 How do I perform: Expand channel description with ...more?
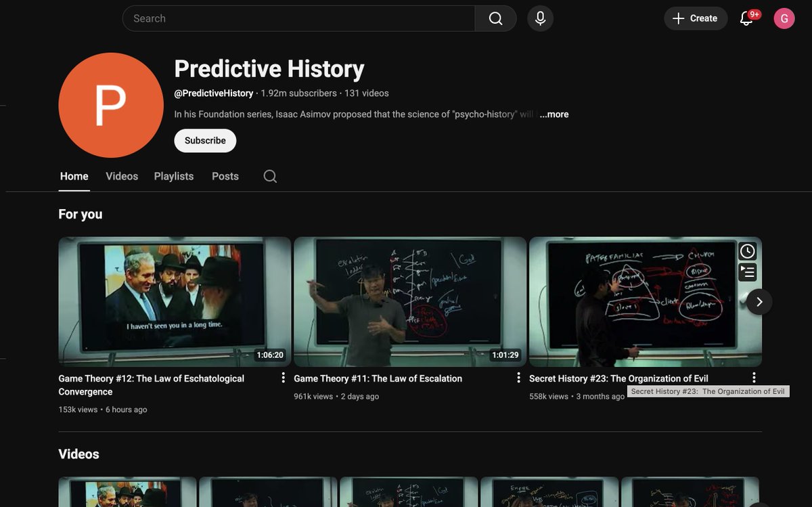[x=554, y=114]
